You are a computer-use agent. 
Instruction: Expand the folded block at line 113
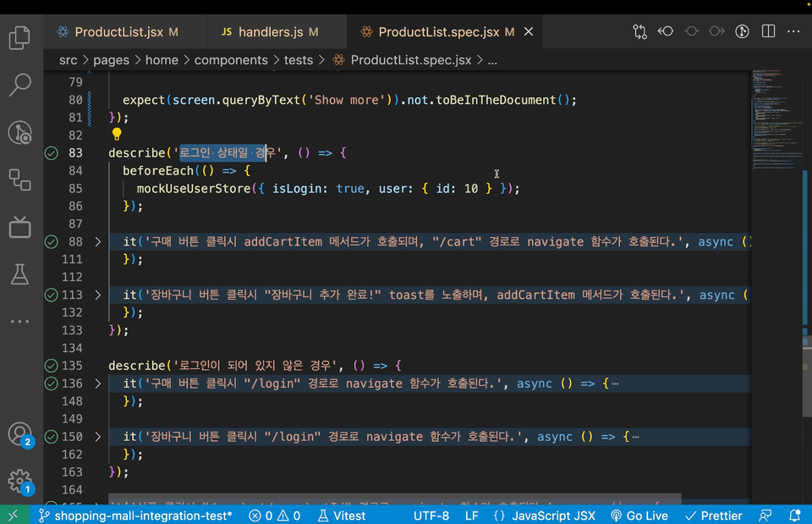coord(97,295)
